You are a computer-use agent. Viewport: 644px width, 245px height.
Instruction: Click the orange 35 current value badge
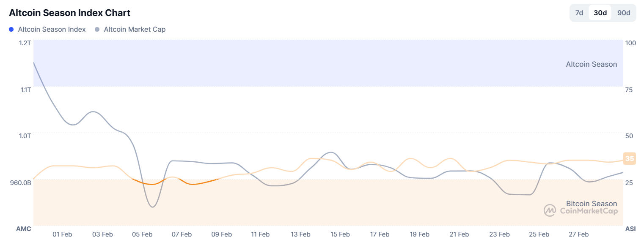pos(630,159)
